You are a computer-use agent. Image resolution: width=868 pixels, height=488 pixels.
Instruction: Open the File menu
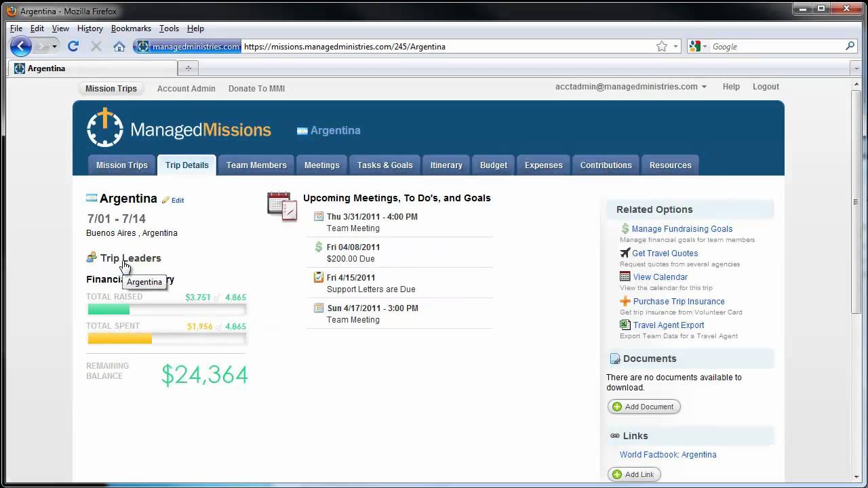[x=16, y=28]
